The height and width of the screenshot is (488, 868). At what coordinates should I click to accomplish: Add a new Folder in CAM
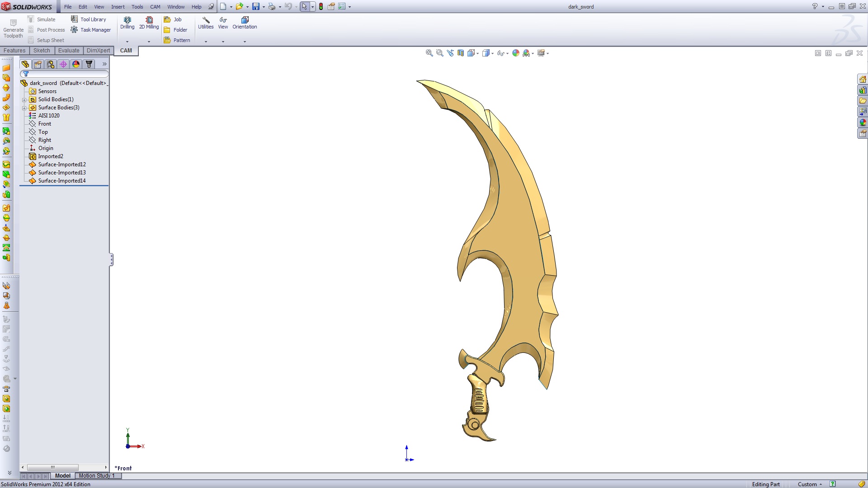pos(175,30)
